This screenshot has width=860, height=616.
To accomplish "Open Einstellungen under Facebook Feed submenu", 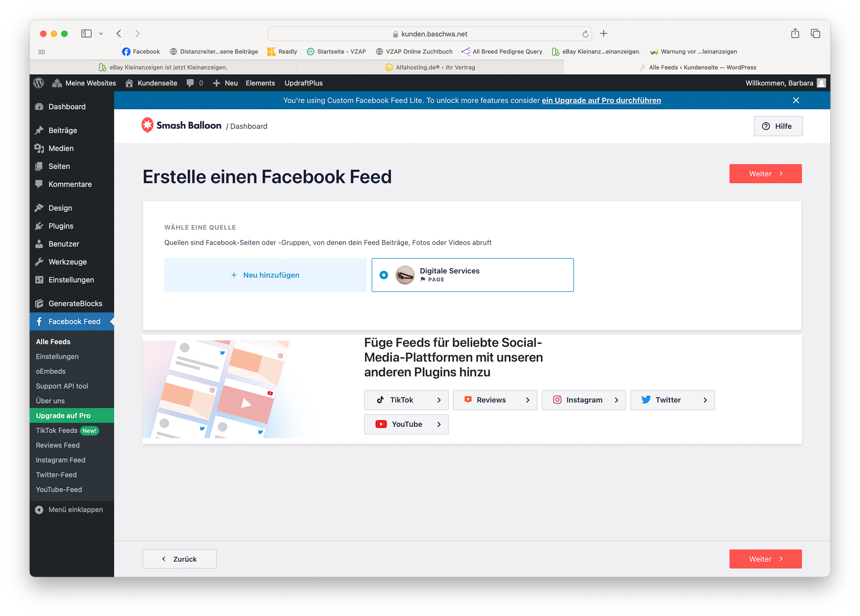I will pyautogui.click(x=57, y=356).
